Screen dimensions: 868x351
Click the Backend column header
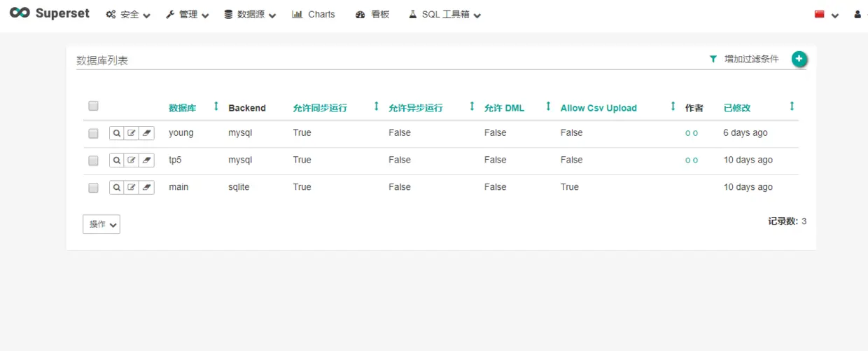pyautogui.click(x=247, y=108)
